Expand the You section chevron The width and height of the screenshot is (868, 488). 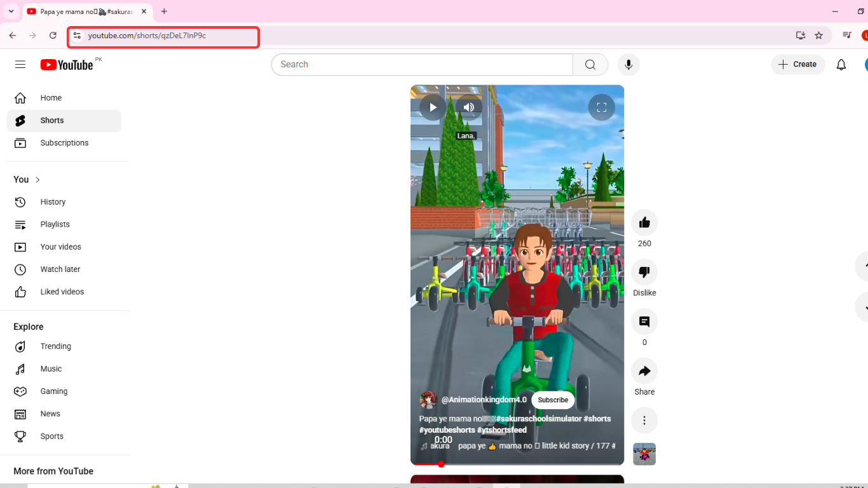pyautogui.click(x=37, y=180)
